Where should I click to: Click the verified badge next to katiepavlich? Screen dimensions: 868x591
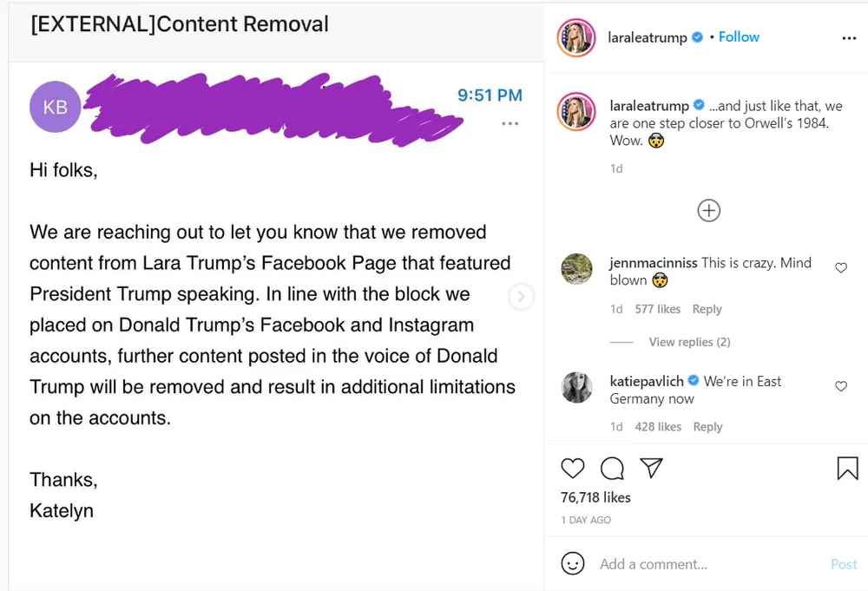[694, 382]
